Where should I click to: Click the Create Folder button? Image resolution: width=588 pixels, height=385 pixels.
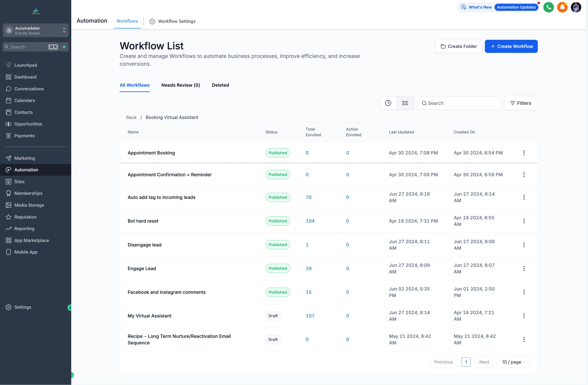458,47
